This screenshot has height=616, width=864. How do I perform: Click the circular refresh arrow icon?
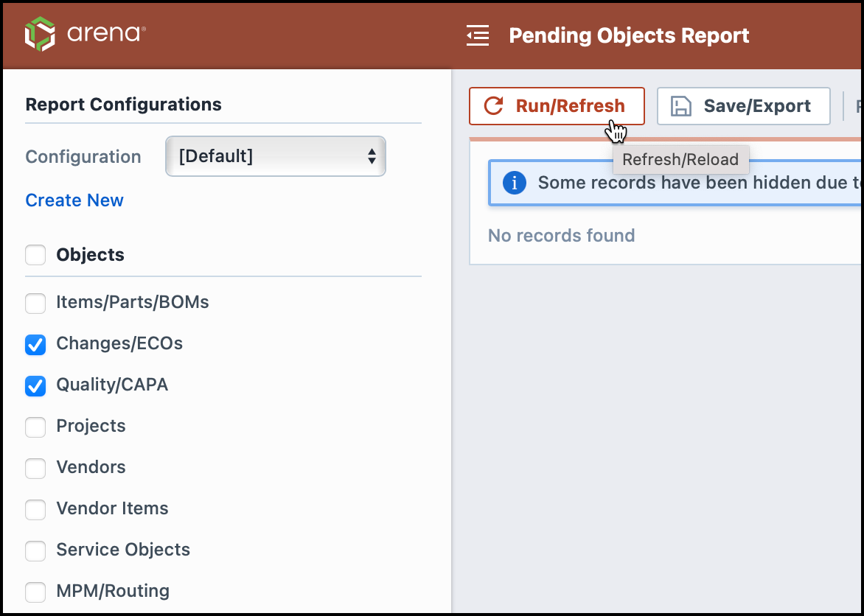[x=493, y=106]
